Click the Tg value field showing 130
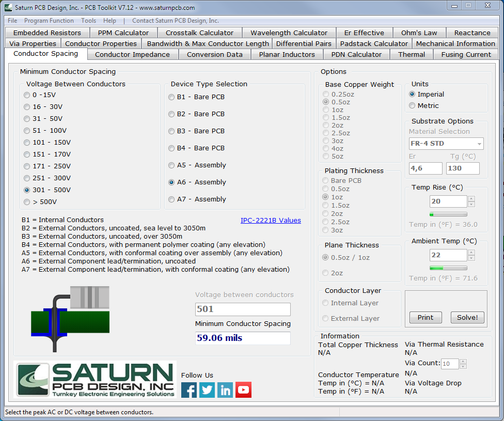 (x=463, y=168)
